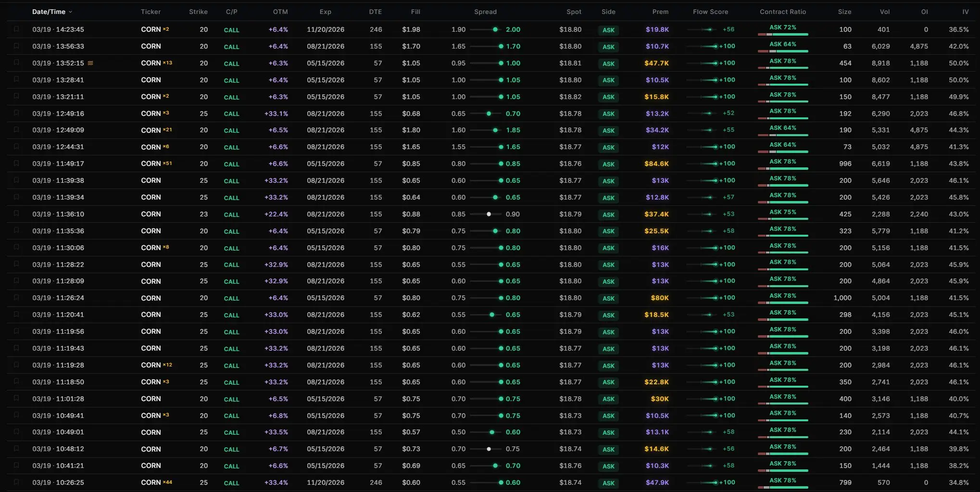Bookmark the 11:49:17 trade row
Viewport: 980px width, 492px height.
pos(16,164)
